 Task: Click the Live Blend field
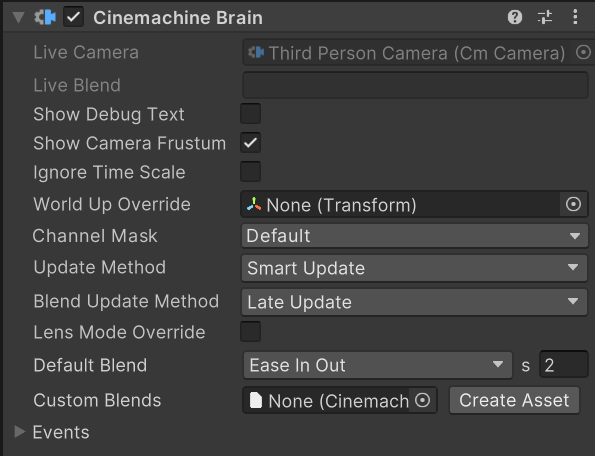point(415,85)
